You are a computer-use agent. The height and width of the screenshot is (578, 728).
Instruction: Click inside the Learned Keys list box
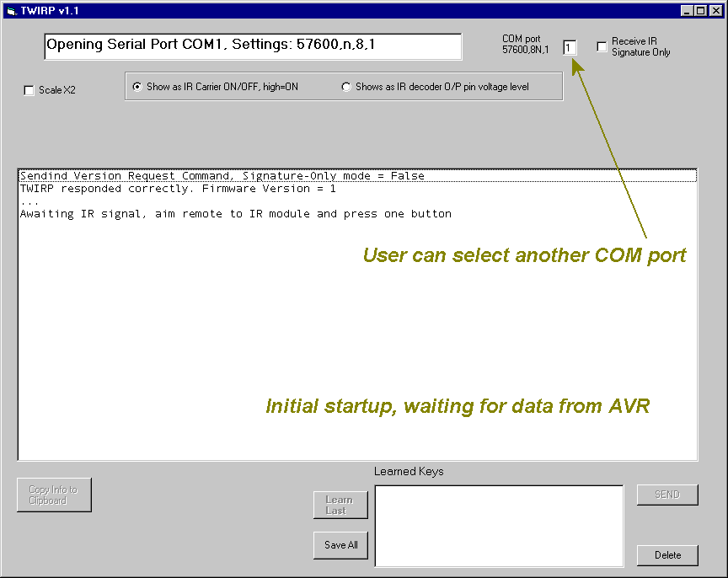(499, 526)
